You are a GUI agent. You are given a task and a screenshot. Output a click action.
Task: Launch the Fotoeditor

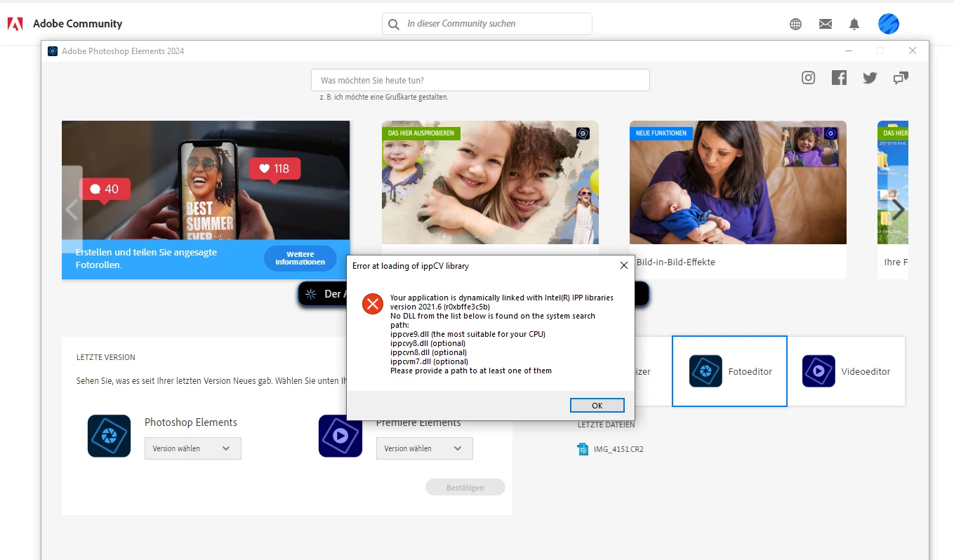pyautogui.click(x=729, y=371)
